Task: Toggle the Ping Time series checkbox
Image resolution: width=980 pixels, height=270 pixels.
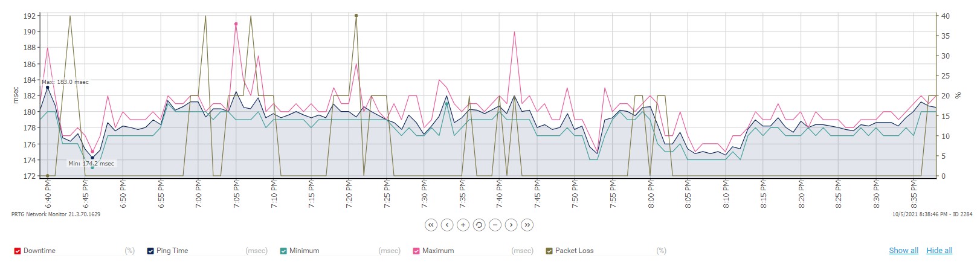Action: [x=150, y=251]
